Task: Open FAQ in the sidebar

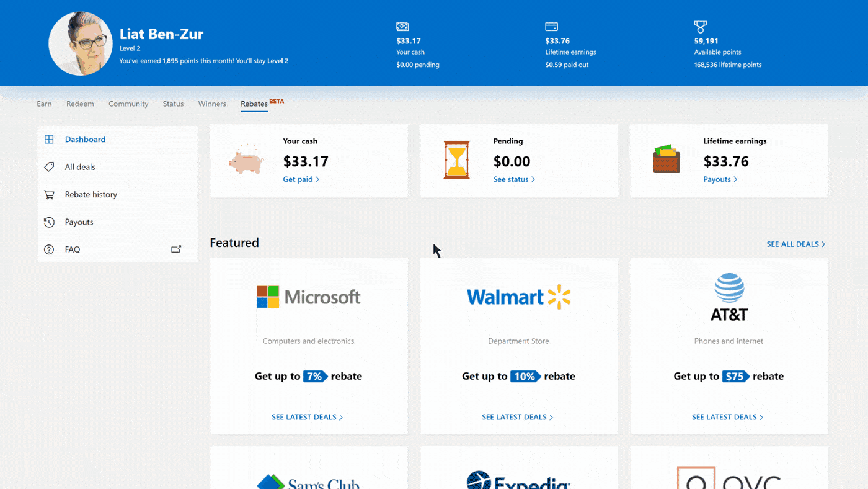Action: [118, 249]
